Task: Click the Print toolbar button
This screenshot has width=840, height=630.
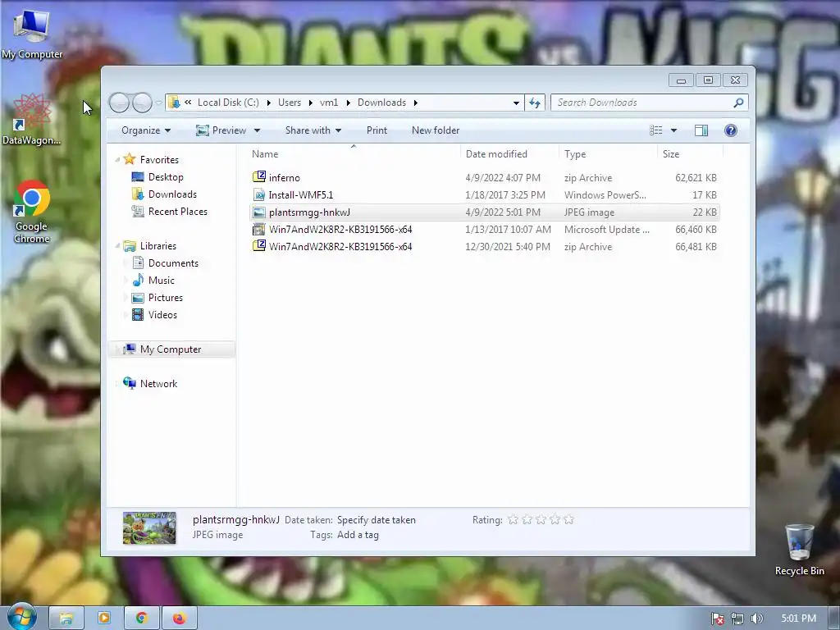Action: coord(377,130)
